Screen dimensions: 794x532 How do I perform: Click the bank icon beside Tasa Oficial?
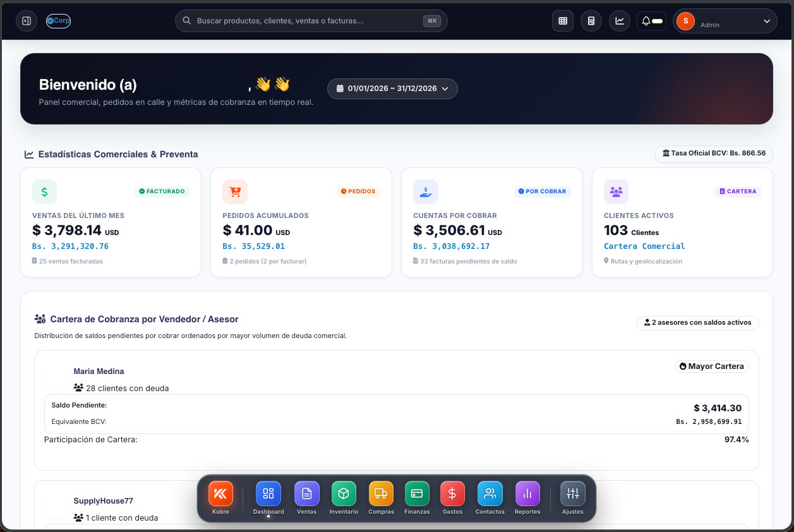666,153
